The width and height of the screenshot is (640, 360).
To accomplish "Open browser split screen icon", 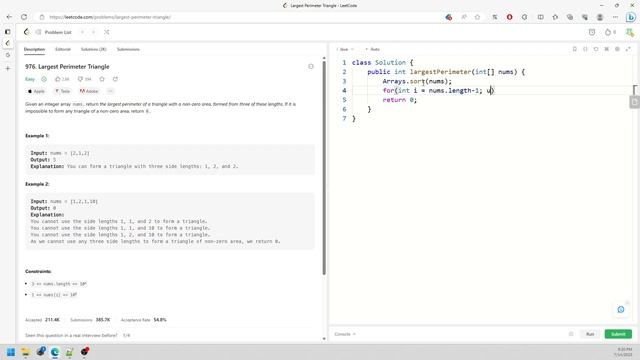I will [540, 17].
